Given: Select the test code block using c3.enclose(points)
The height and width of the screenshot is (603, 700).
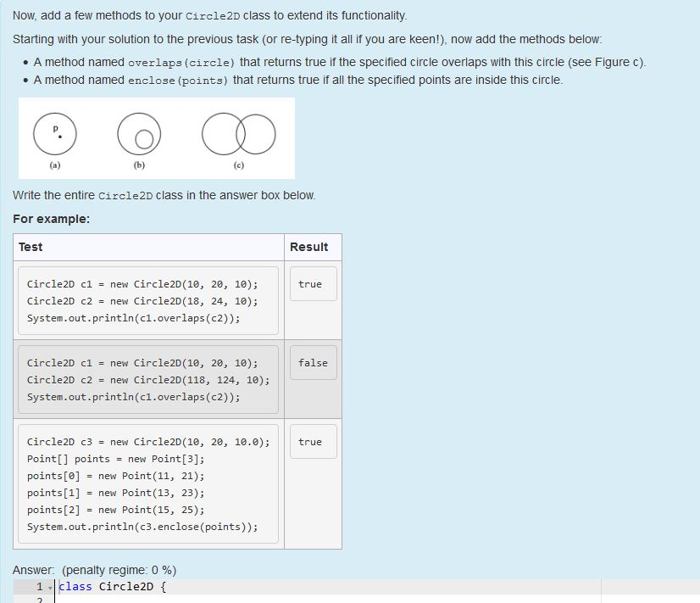Looking at the screenshot, I should point(148,483).
